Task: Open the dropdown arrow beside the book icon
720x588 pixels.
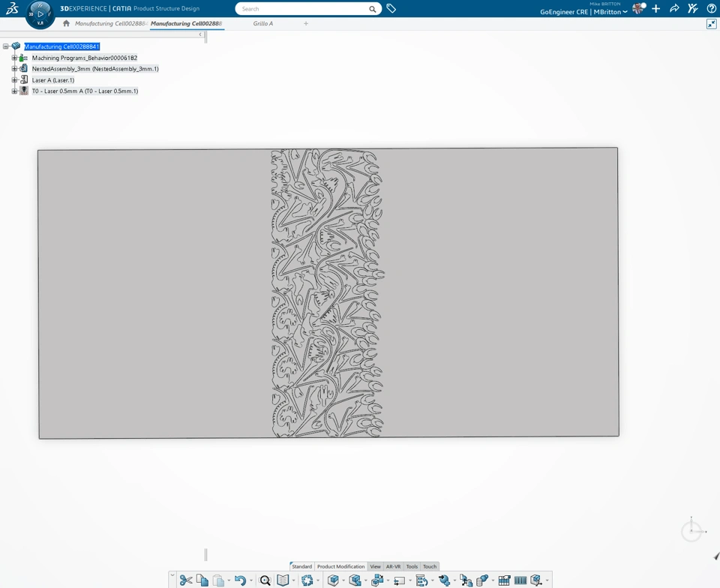Action: click(x=293, y=581)
